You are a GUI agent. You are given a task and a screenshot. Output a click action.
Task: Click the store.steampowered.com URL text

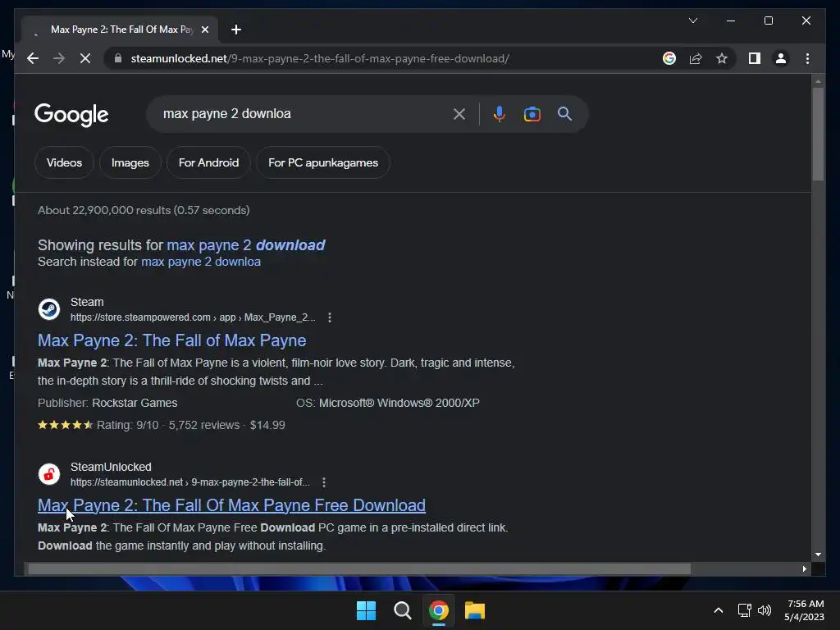pos(193,317)
